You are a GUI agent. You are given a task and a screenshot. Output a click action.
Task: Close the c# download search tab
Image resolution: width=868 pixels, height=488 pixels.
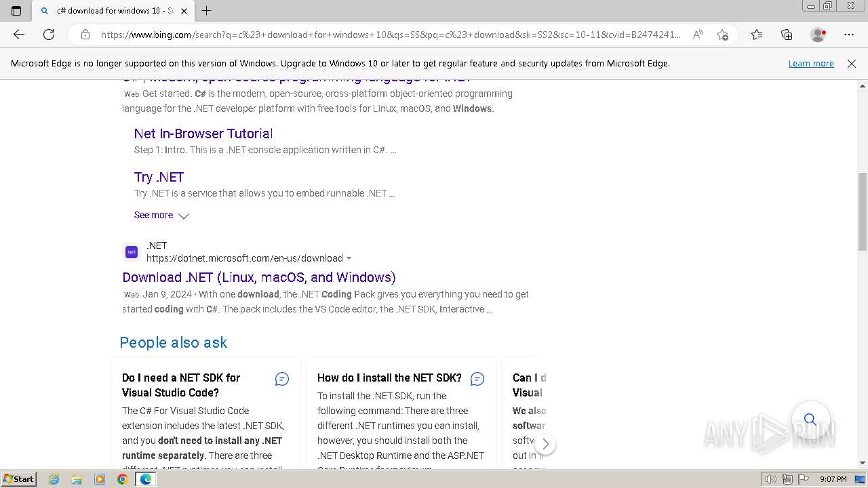tap(184, 11)
